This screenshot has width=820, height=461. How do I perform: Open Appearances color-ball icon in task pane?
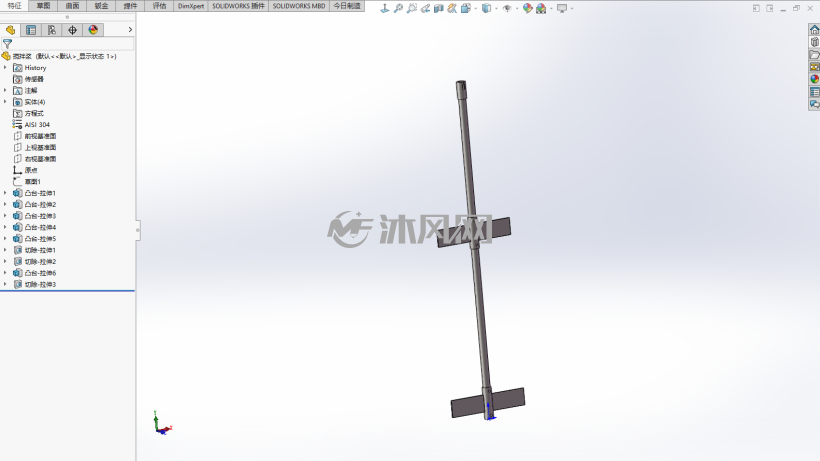[814, 79]
